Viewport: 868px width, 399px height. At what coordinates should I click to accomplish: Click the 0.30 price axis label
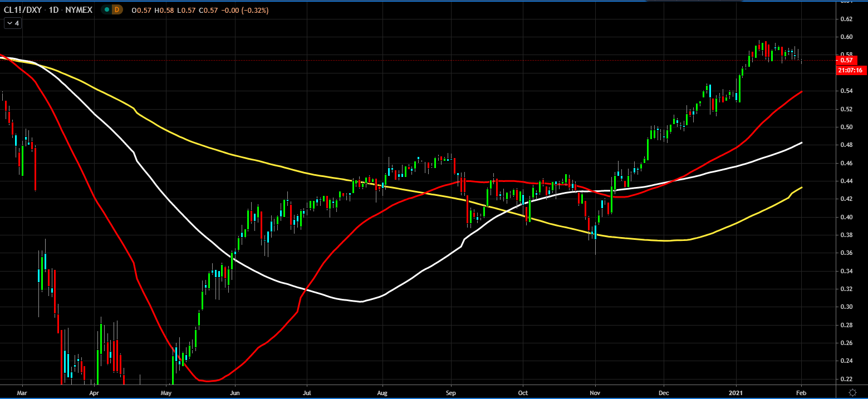(x=846, y=307)
